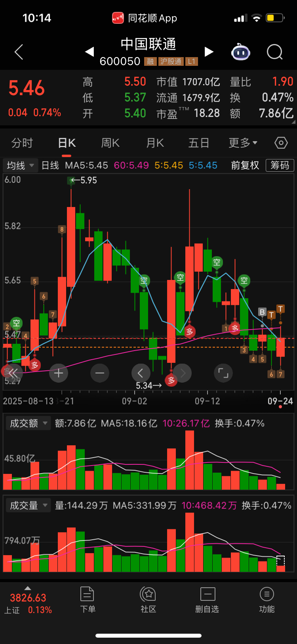The image size is (297, 644).
Task: Move chart right with arrow control
Action: click(x=182, y=373)
